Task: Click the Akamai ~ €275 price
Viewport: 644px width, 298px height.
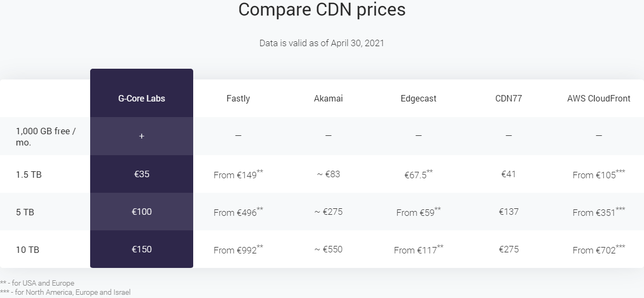Action: [328, 212]
